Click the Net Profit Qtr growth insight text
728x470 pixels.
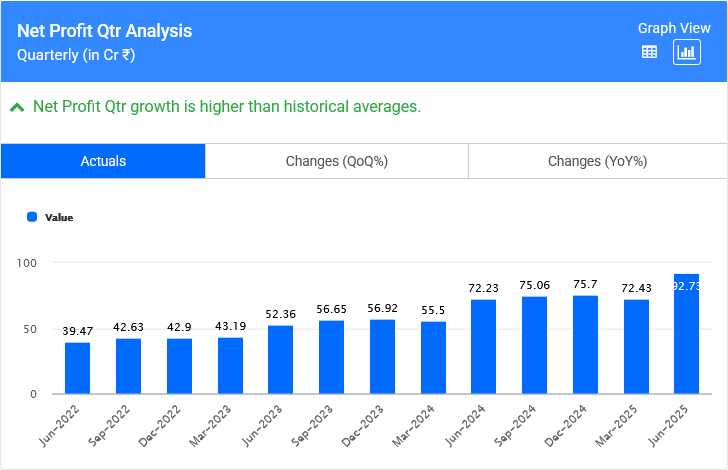227,107
